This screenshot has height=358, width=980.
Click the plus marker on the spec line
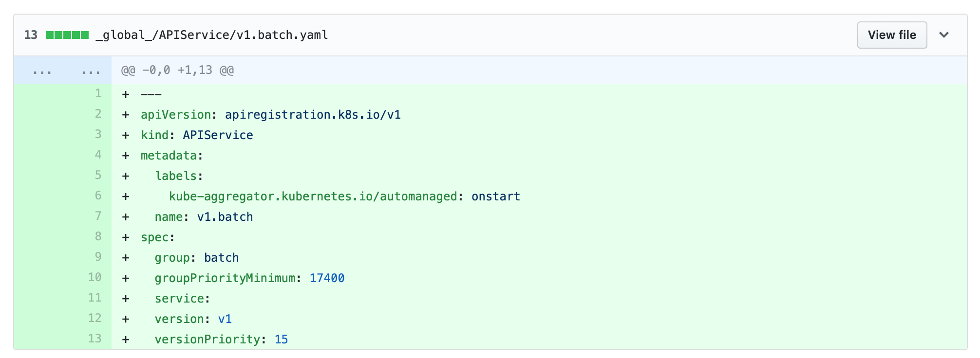(125, 237)
